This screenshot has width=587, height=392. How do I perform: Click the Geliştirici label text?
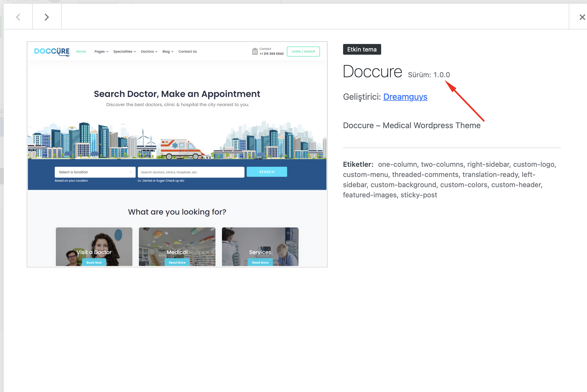(x=362, y=97)
